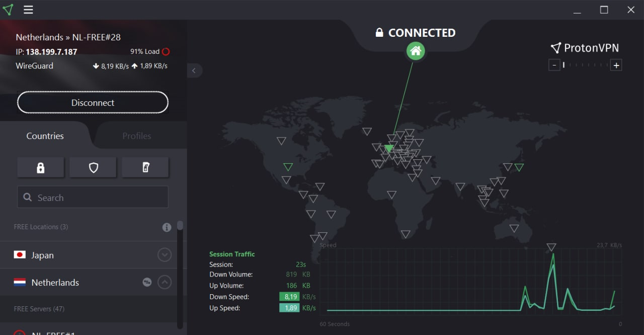644x335 pixels.
Task: Zoom in the map with the plus button
Action: coord(616,65)
